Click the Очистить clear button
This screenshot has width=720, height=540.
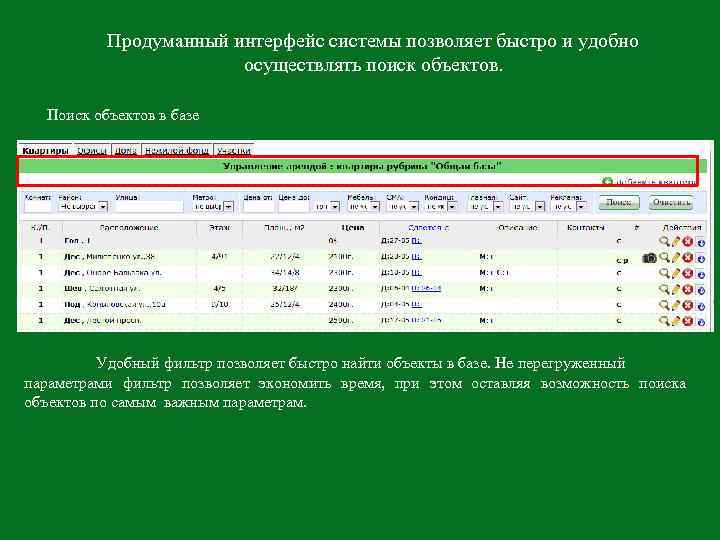pos(672,202)
